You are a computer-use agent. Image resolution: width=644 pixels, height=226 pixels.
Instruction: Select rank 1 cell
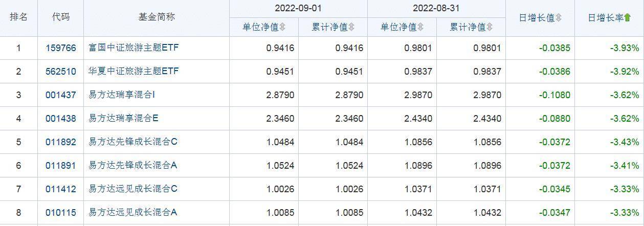tap(18, 48)
